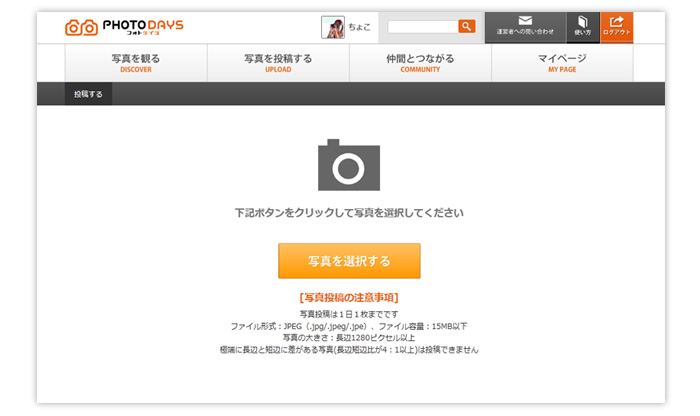This screenshot has width=700, height=416.
Task: Open 写真を投稿する UPLOAD menu
Action: (x=278, y=63)
